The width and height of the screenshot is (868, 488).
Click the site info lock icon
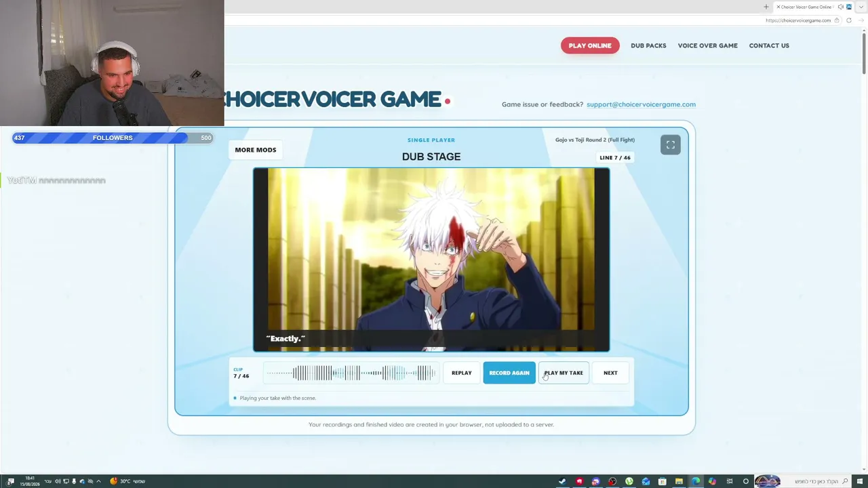837,20
